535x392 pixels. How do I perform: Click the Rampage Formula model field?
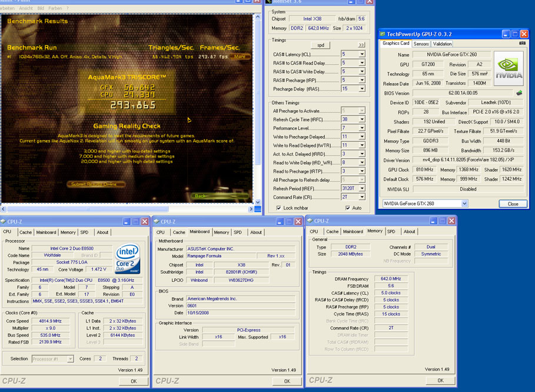point(221,256)
